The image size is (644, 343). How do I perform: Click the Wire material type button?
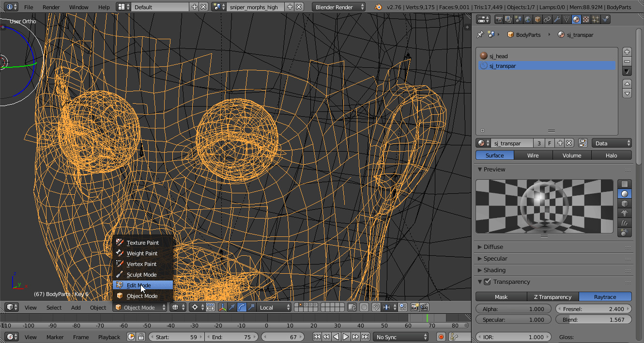533,156
